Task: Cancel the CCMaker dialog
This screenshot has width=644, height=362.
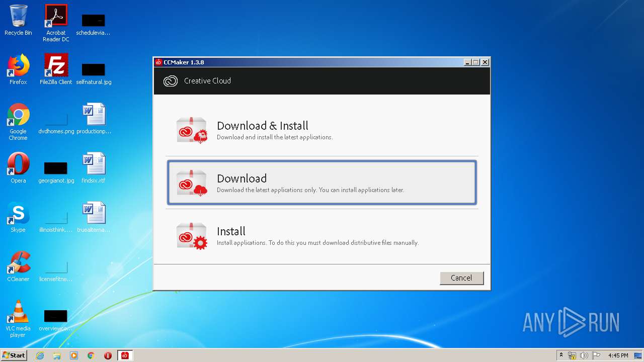Action: tap(461, 278)
